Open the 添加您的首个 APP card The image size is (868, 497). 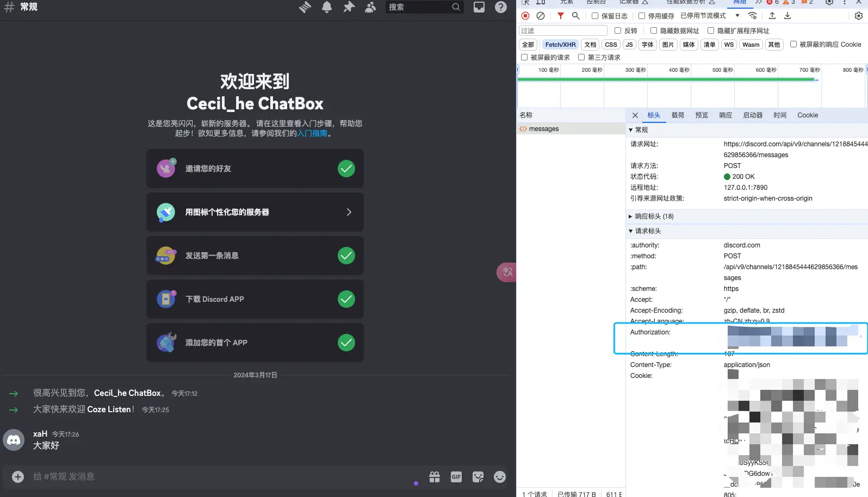[255, 343]
